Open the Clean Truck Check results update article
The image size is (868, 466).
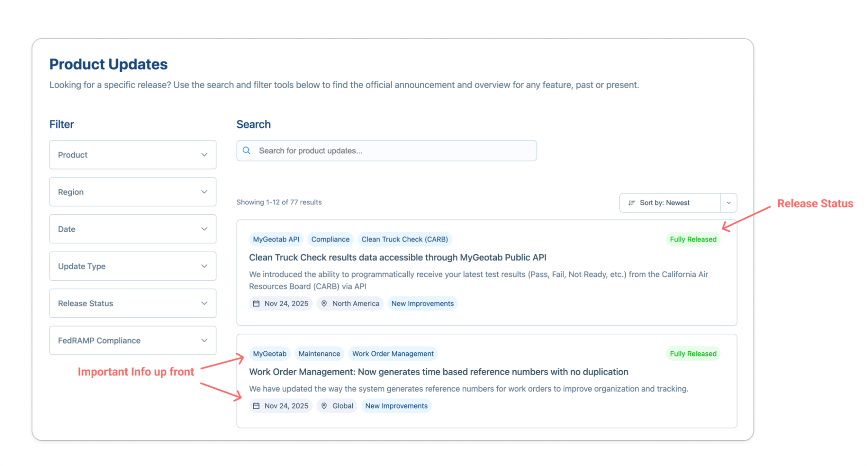tap(397, 257)
